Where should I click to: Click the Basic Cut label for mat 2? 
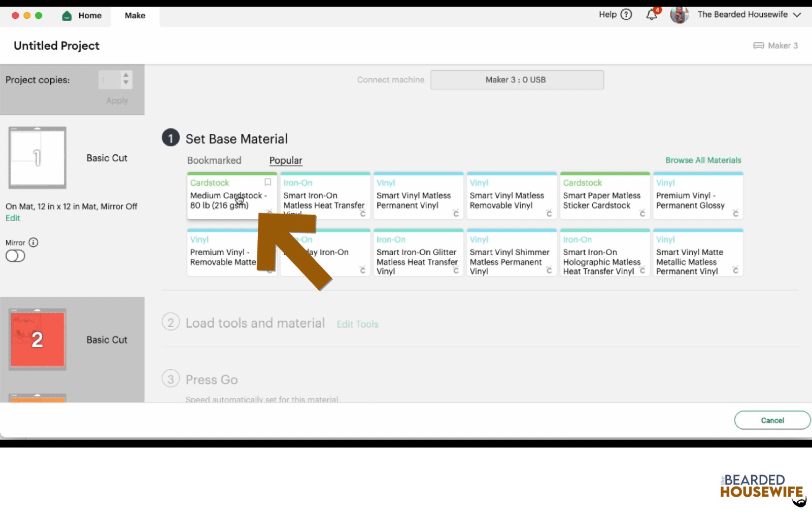point(107,340)
